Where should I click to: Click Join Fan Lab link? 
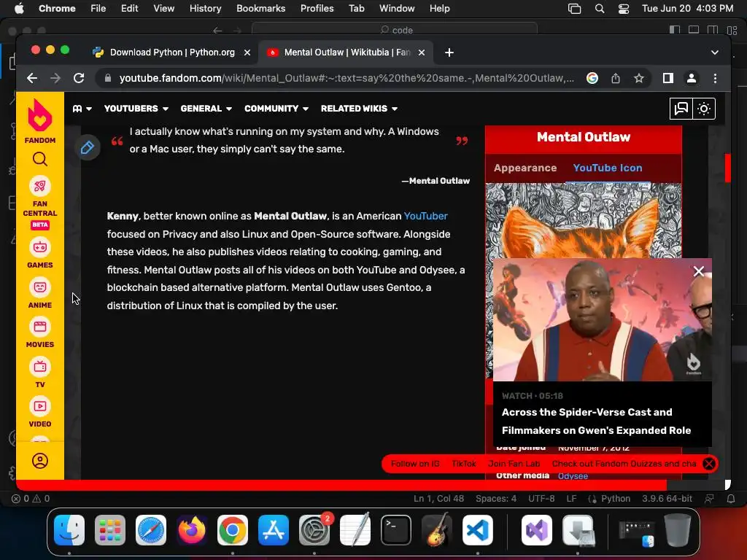click(x=514, y=463)
